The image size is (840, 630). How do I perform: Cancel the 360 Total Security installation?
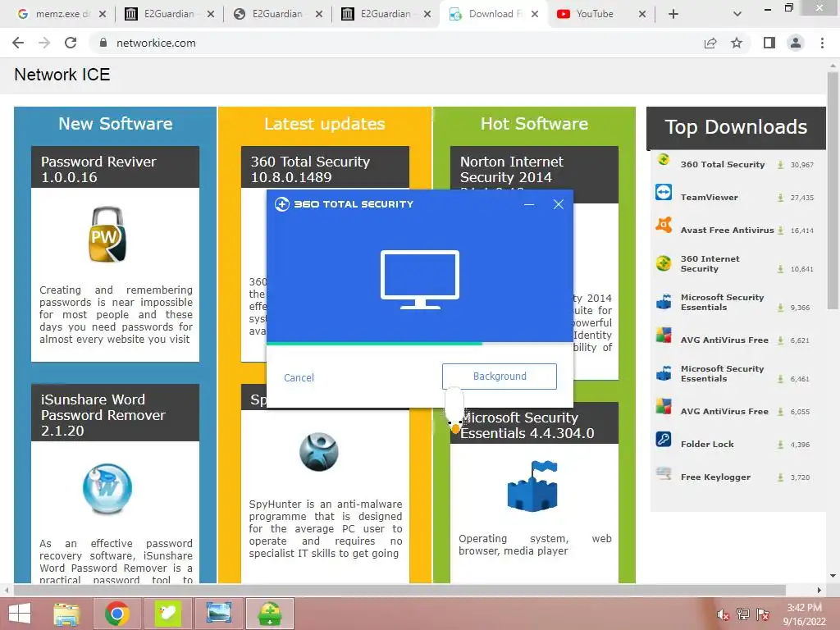(x=299, y=377)
